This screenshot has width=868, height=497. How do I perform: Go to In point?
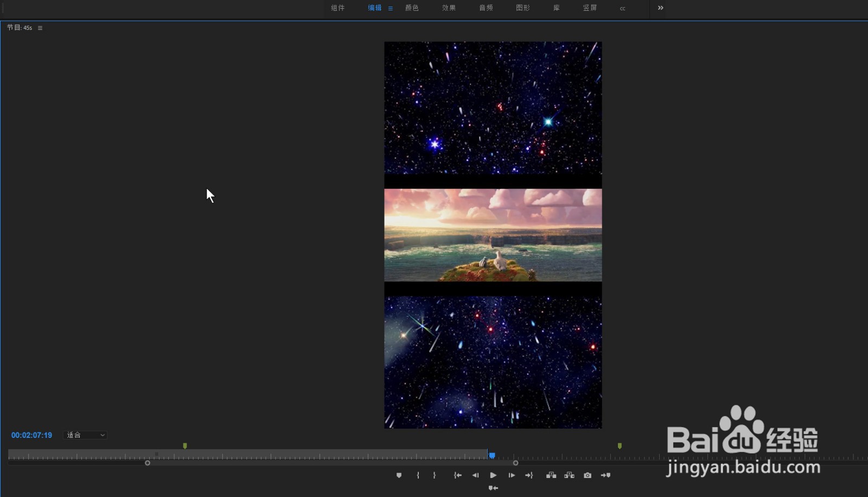(x=458, y=475)
